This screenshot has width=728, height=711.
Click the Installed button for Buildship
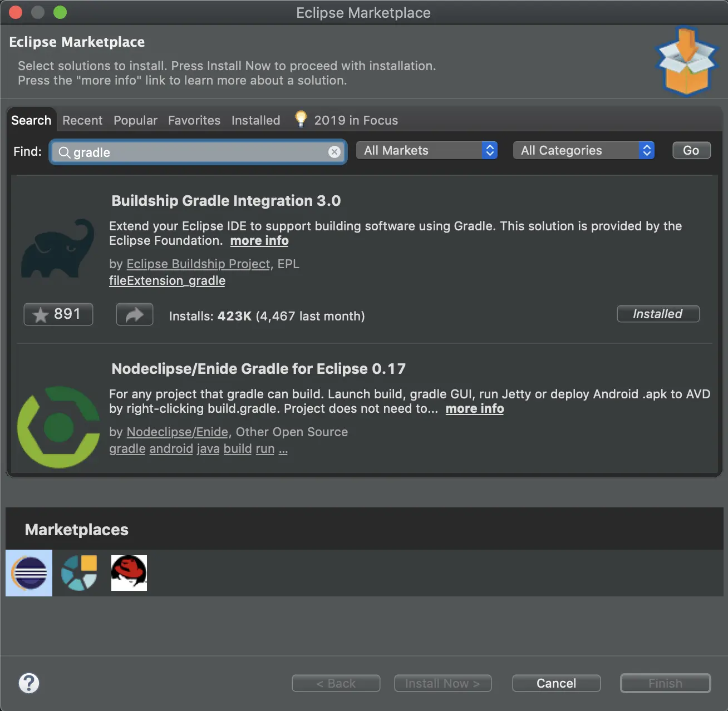[x=658, y=314]
